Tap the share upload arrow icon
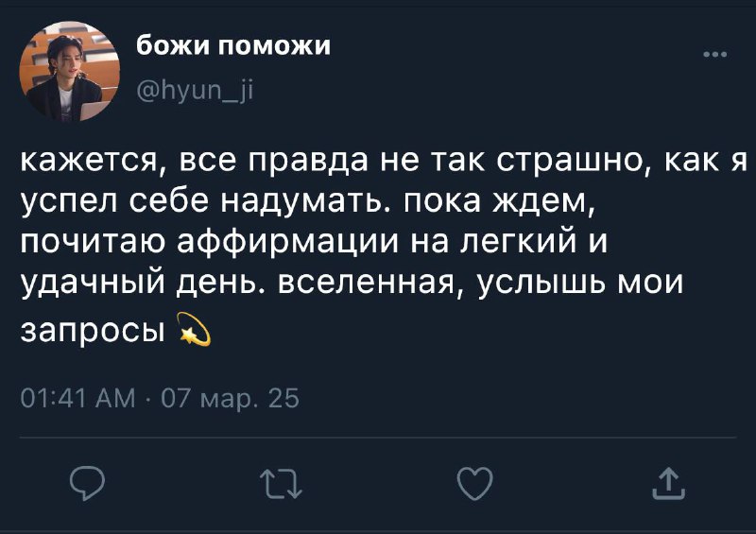The image size is (756, 534). 669,484
